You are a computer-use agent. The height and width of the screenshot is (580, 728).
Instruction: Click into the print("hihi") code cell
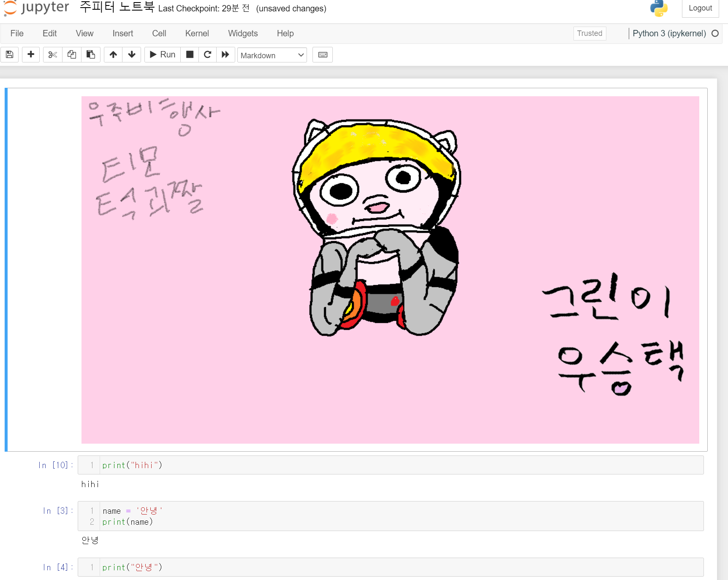coord(401,465)
